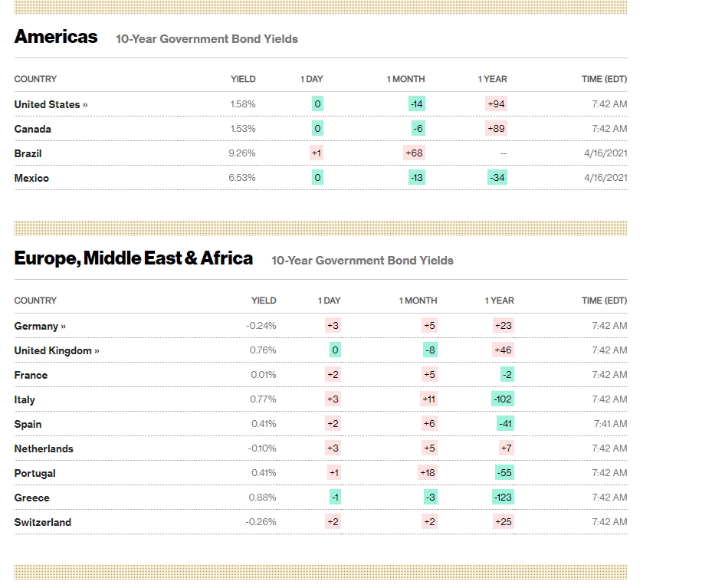712x588 pixels.
Task: Click Greece's -123 one-year change badge
Action: pos(503,498)
